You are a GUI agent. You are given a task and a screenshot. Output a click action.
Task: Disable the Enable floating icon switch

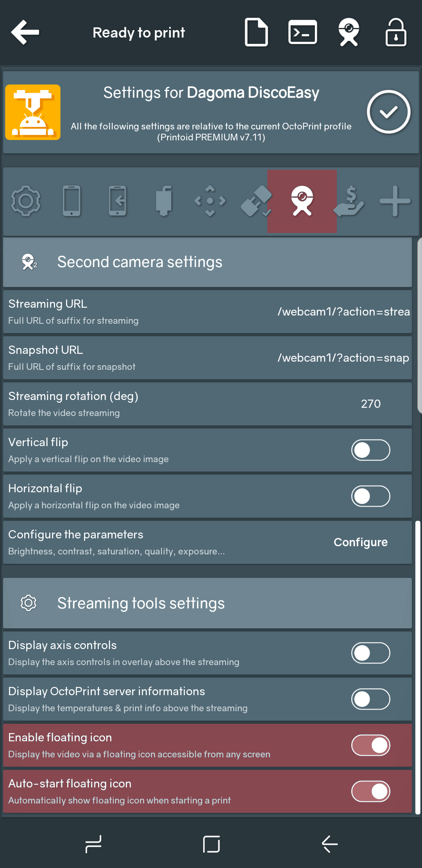point(371,745)
